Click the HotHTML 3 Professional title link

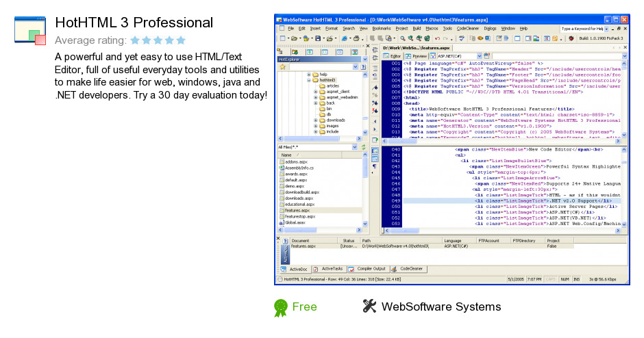pos(134,23)
